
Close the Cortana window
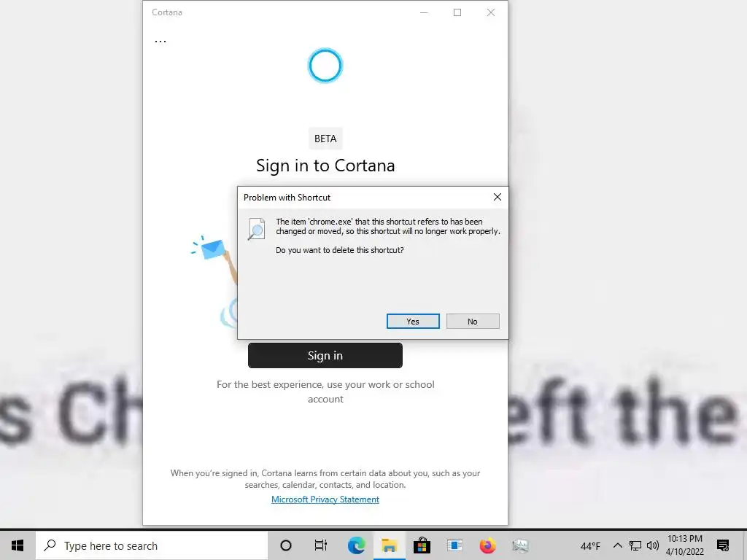491,12
